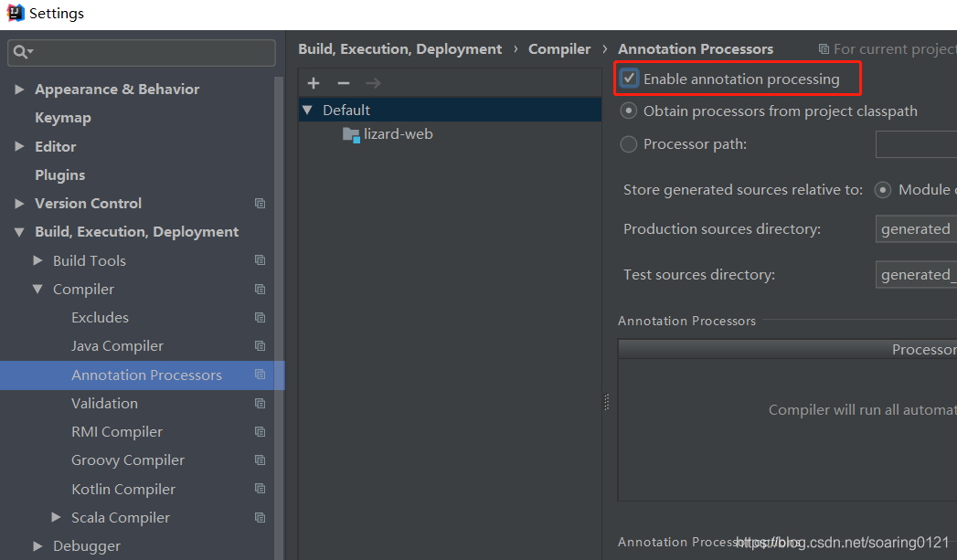Open the Kotlin Compiler settings page

tap(123, 490)
